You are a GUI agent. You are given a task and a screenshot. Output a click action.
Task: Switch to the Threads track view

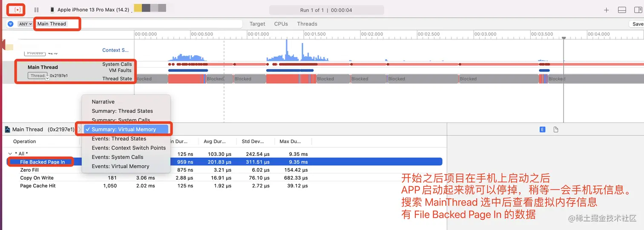pos(307,24)
